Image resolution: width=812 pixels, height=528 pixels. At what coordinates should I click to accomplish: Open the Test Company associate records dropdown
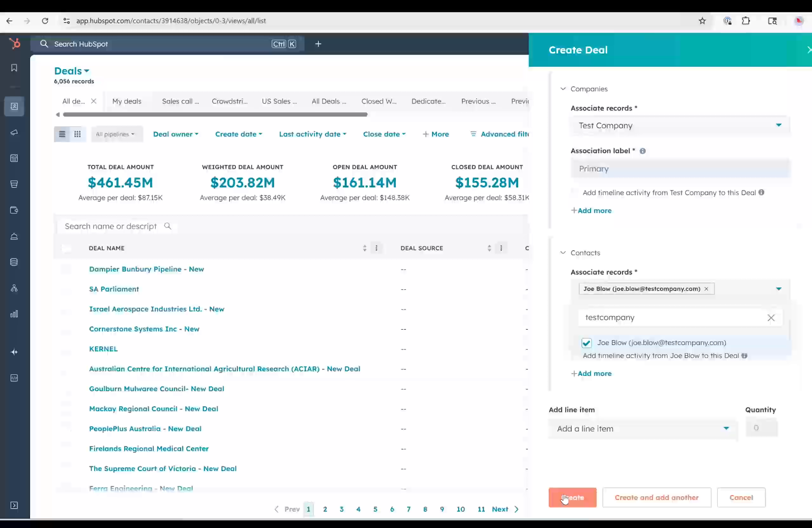point(779,125)
